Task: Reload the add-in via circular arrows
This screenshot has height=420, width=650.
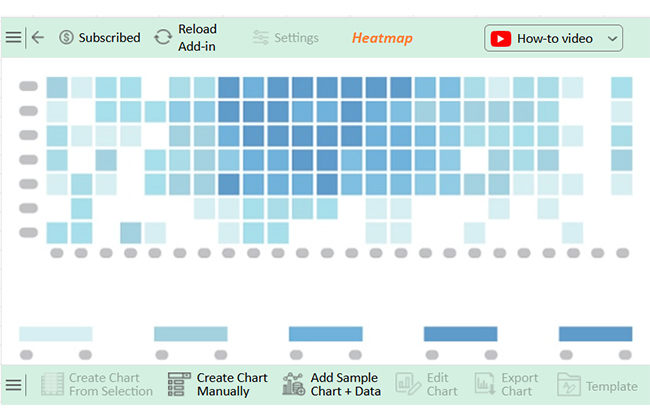Action: pos(163,38)
